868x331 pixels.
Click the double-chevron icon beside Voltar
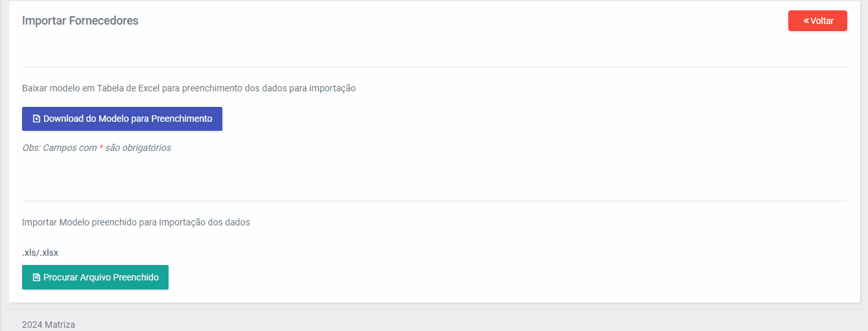click(806, 21)
